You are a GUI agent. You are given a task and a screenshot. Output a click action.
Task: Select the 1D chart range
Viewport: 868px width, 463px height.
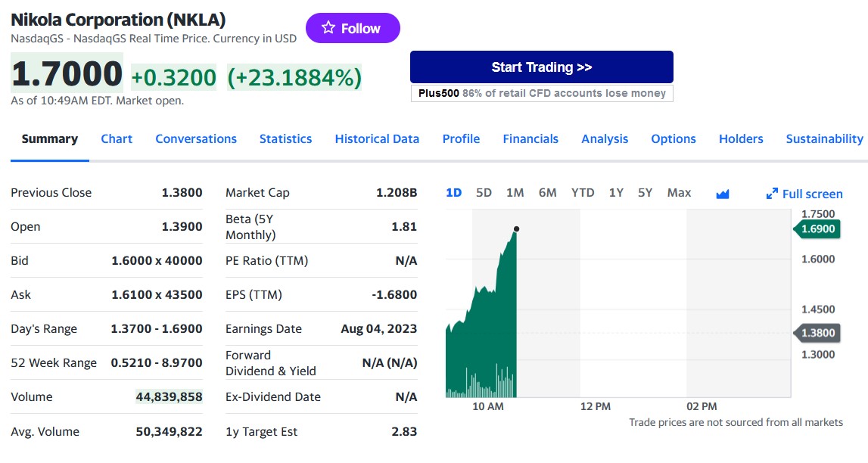coord(453,192)
